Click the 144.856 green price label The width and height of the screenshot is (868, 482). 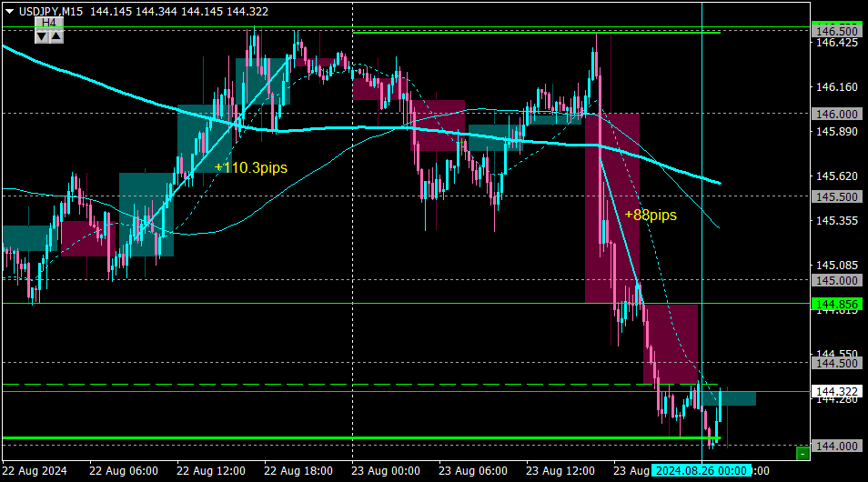tap(836, 305)
